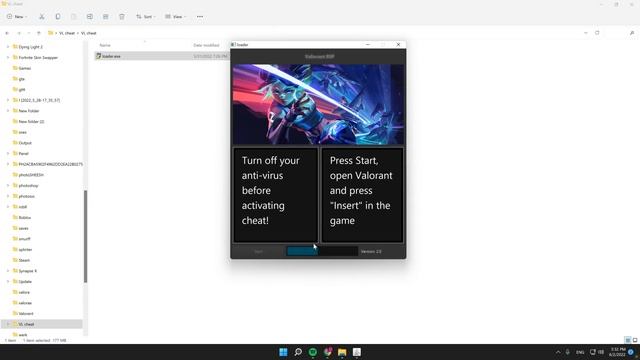The height and width of the screenshot is (360, 640).
Task: Refresh the Explorer folder view
Action: pyautogui.click(x=597, y=33)
